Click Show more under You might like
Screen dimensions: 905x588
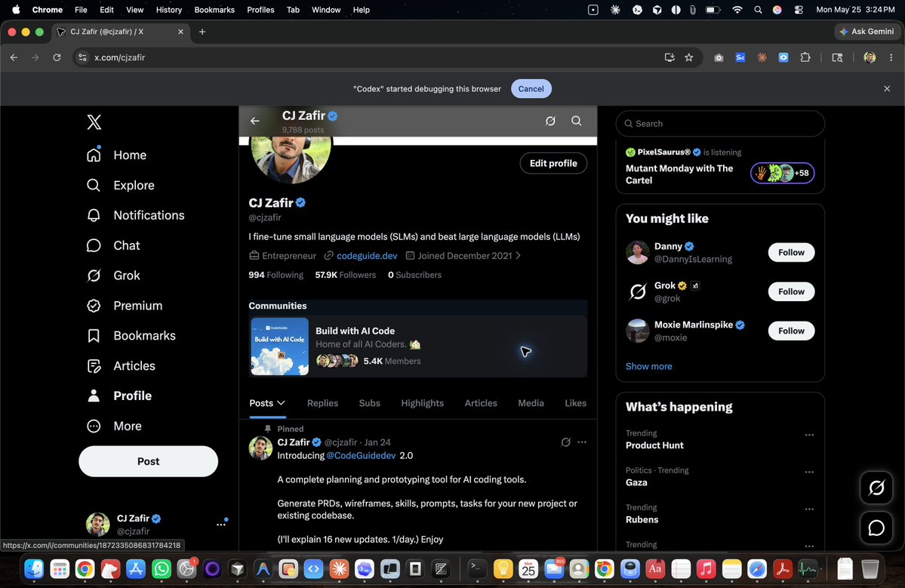tap(648, 366)
